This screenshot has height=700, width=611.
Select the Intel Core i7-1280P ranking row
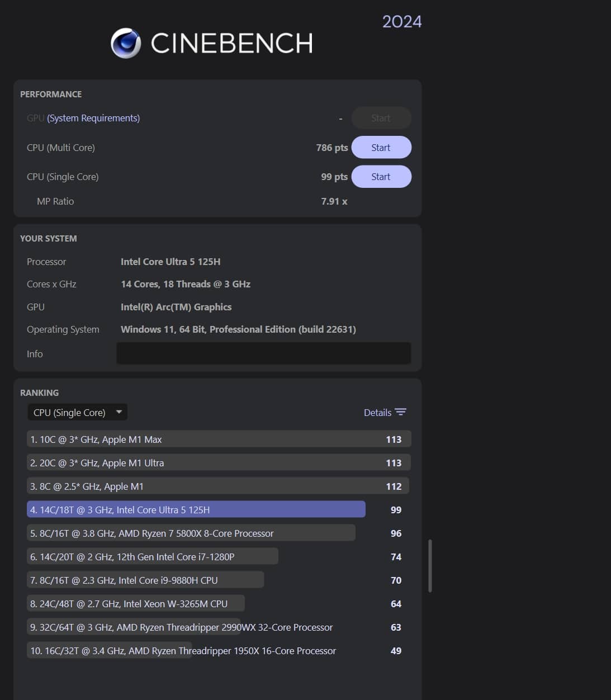pyautogui.click(x=152, y=557)
